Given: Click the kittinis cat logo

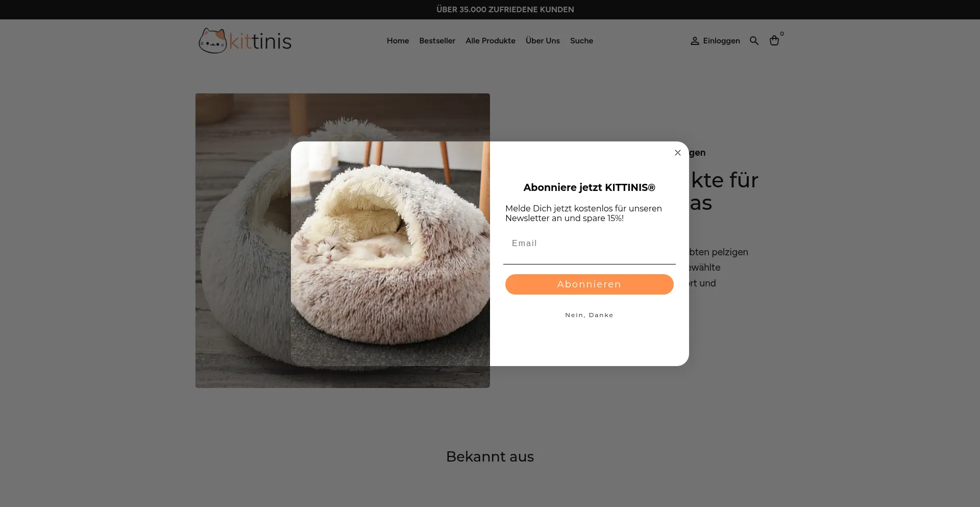Looking at the screenshot, I should [245, 41].
